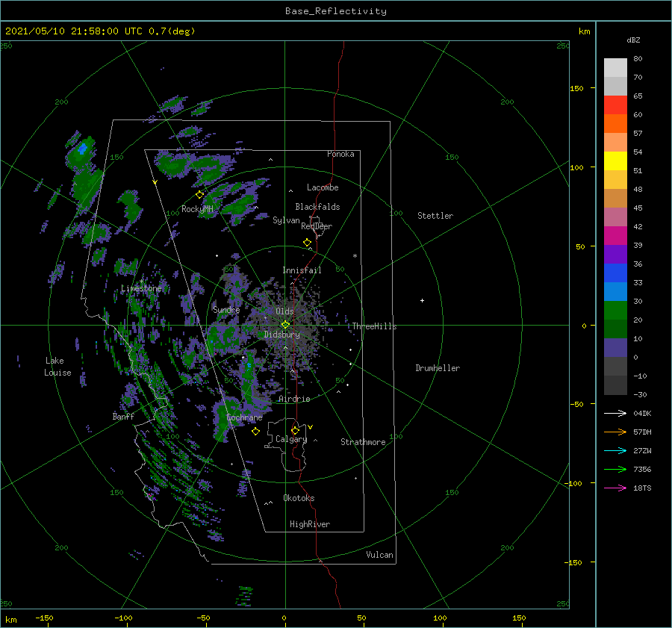Click the white asterisk marker south of Stettler
The width and height of the screenshot is (672, 628).
click(355, 256)
